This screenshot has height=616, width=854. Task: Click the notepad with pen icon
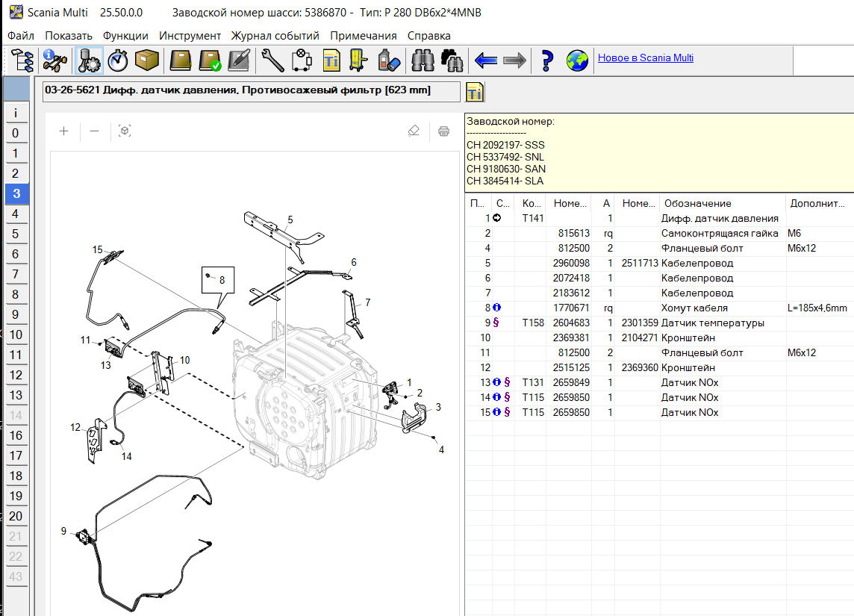239,60
